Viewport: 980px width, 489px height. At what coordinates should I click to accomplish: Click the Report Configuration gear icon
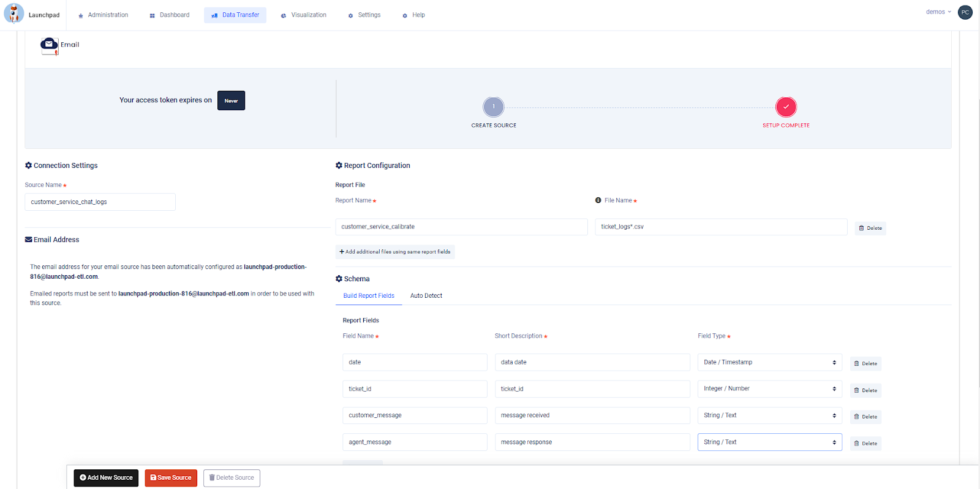click(x=339, y=165)
